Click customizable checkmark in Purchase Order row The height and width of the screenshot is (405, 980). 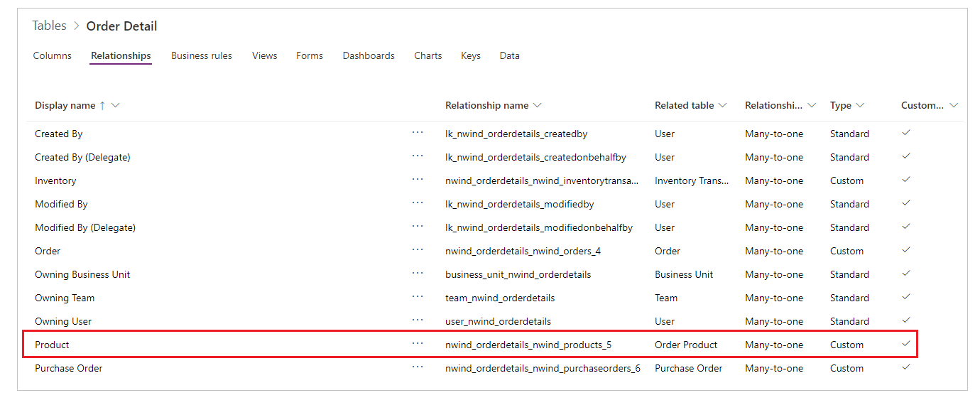point(906,367)
